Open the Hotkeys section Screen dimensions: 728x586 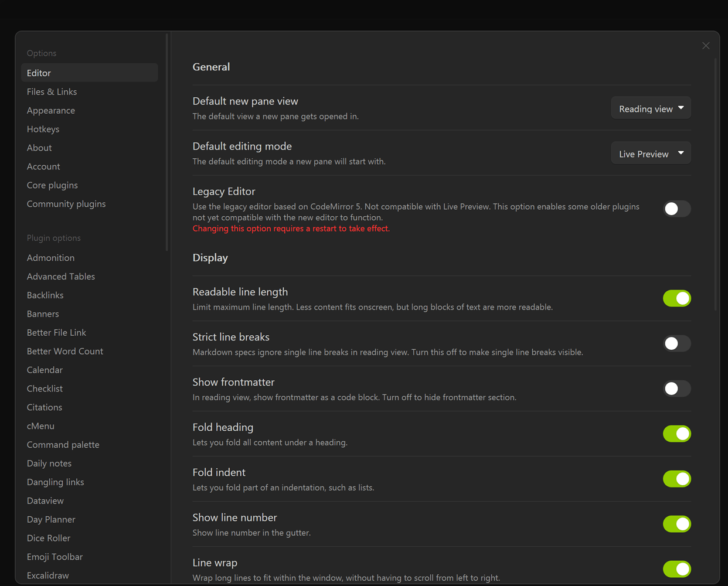click(x=43, y=129)
